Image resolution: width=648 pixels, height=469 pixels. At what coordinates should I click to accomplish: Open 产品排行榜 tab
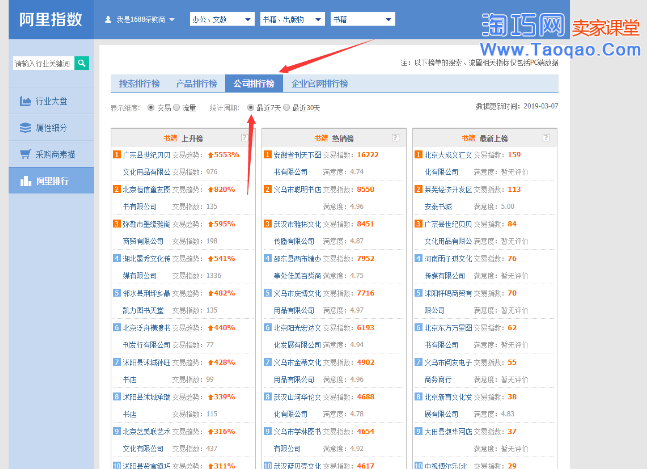pos(195,84)
